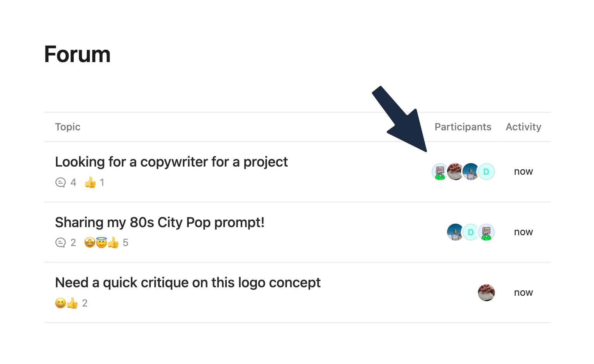This screenshot has width=594, height=364.
Task: Select the "D" avatar in the copywriter topic
Action: click(x=486, y=172)
